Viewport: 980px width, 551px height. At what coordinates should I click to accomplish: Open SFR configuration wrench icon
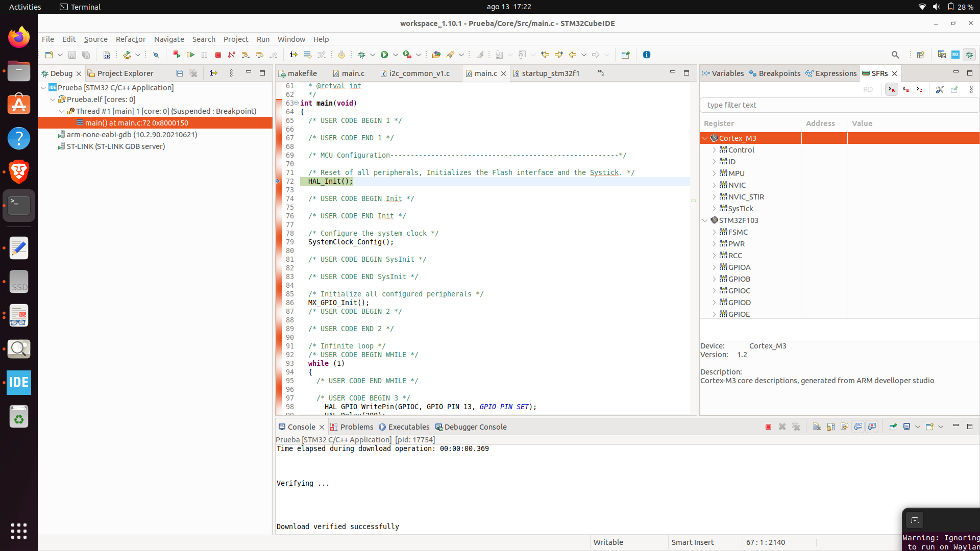[939, 89]
